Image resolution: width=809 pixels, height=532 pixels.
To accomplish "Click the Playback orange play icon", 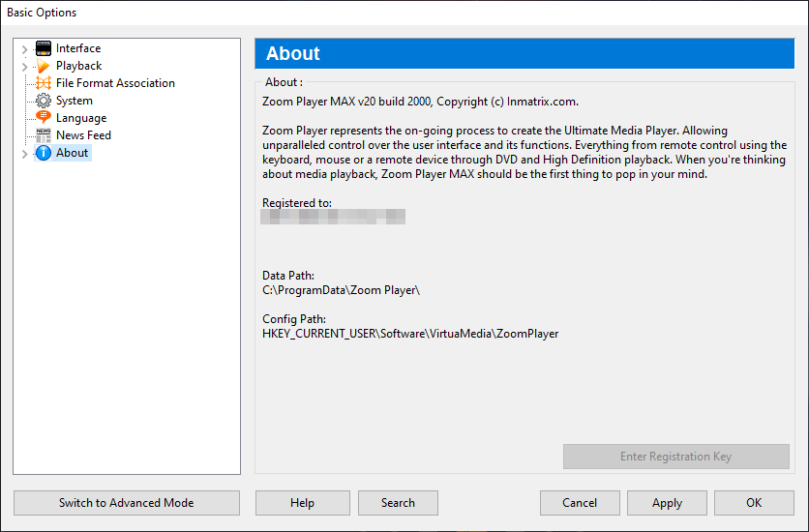I will pyautogui.click(x=44, y=66).
